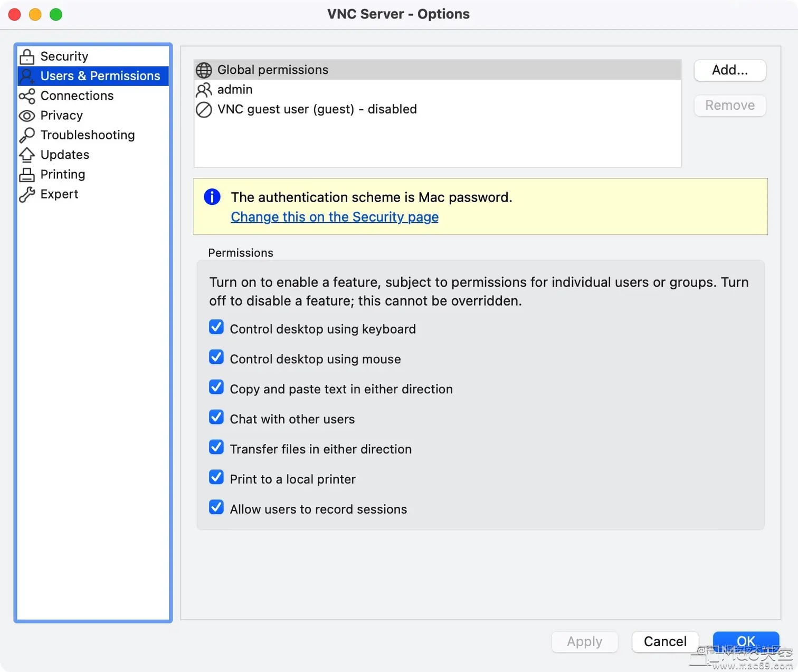Follow the Change this on the Security page link
This screenshot has width=798, height=672.
tap(335, 217)
